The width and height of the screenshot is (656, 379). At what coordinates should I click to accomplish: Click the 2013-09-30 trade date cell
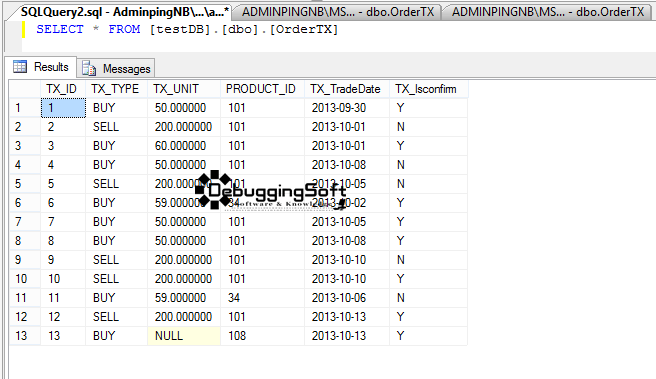[x=347, y=108]
